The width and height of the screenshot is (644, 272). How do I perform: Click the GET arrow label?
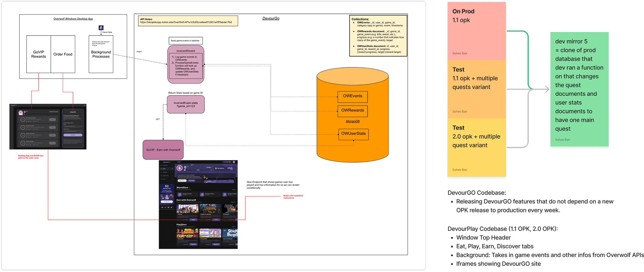(158, 119)
